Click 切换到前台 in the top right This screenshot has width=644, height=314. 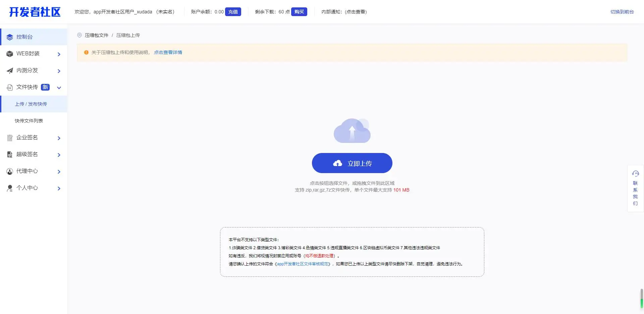[x=622, y=12]
